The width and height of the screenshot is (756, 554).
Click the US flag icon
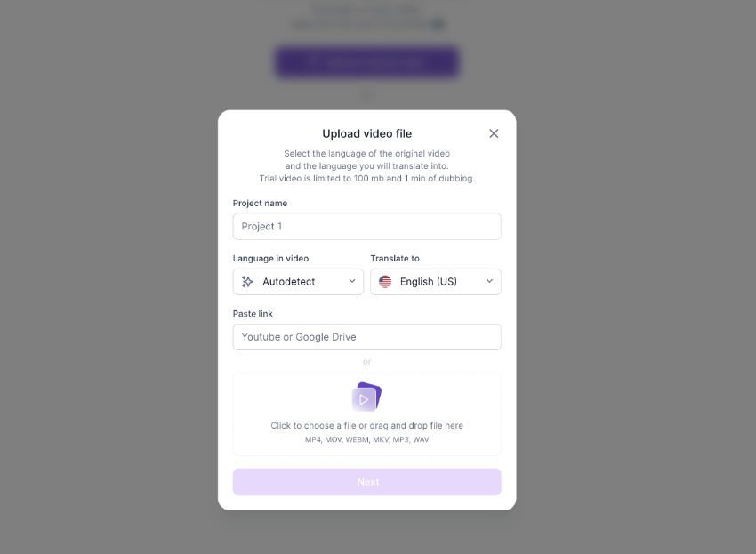click(385, 282)
